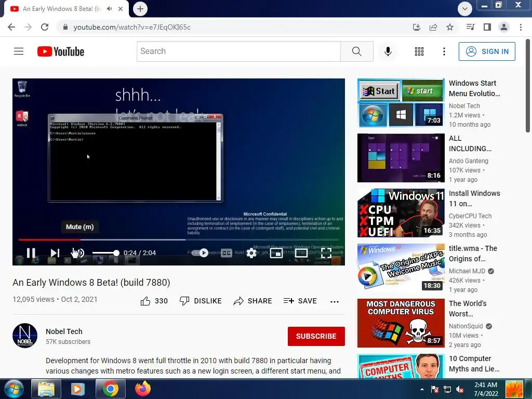Open 10 Computer Myths video title
This screenshot has width=532, height=399.
coord(474,364)
